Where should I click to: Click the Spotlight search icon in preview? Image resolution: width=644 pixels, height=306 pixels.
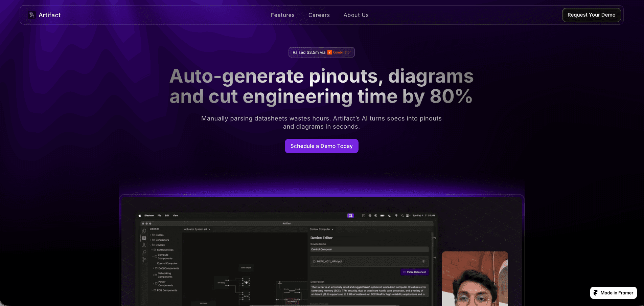coord(402,216)
